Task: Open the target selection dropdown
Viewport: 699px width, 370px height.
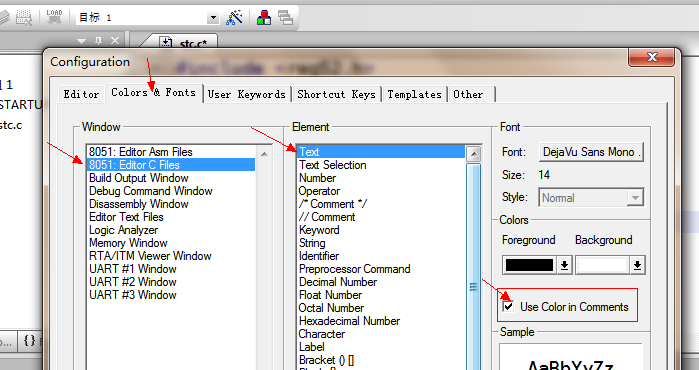Action: pyautogui.click(x=213, y=18)
